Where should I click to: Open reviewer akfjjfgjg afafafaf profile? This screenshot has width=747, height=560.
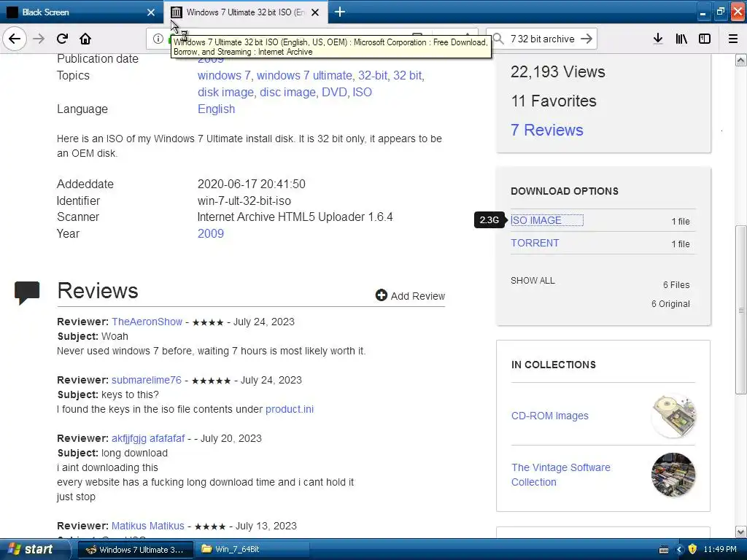point(147,438)
